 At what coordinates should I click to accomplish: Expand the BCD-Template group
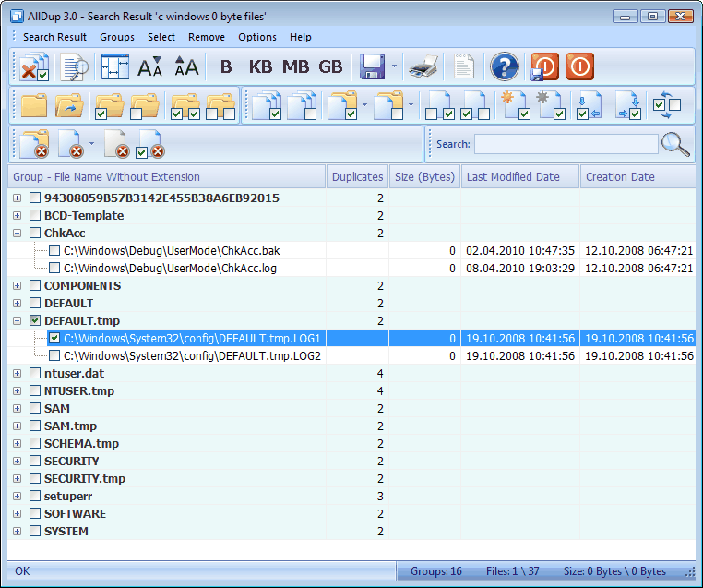[x=17, y=215]
